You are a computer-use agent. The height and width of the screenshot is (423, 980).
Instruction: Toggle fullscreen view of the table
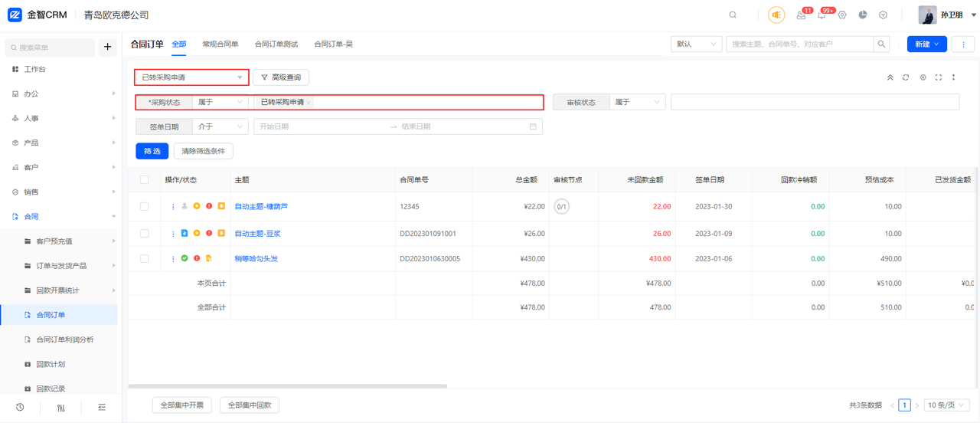click(x=939, y=77)
